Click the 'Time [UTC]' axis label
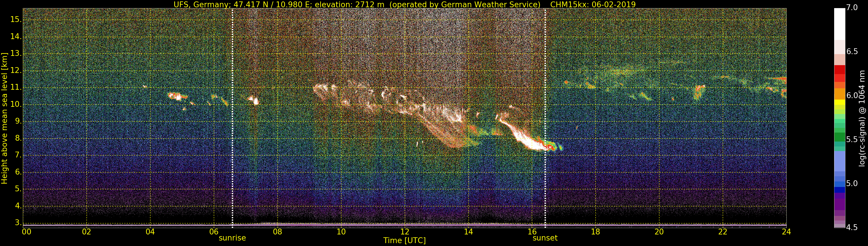This screenshot has width=868, height=246. pos(404,241)
